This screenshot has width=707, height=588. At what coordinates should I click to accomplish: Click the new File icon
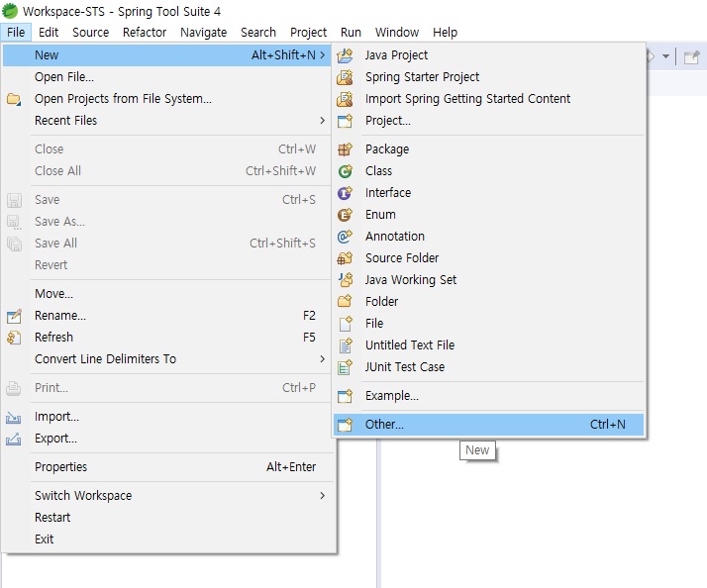(346, 324)
